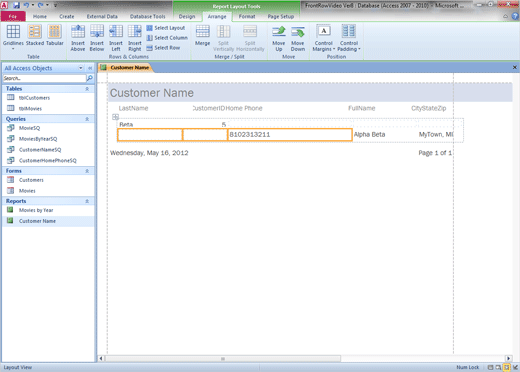
Task: Click the layout selector handle icon
Action: 115,117
